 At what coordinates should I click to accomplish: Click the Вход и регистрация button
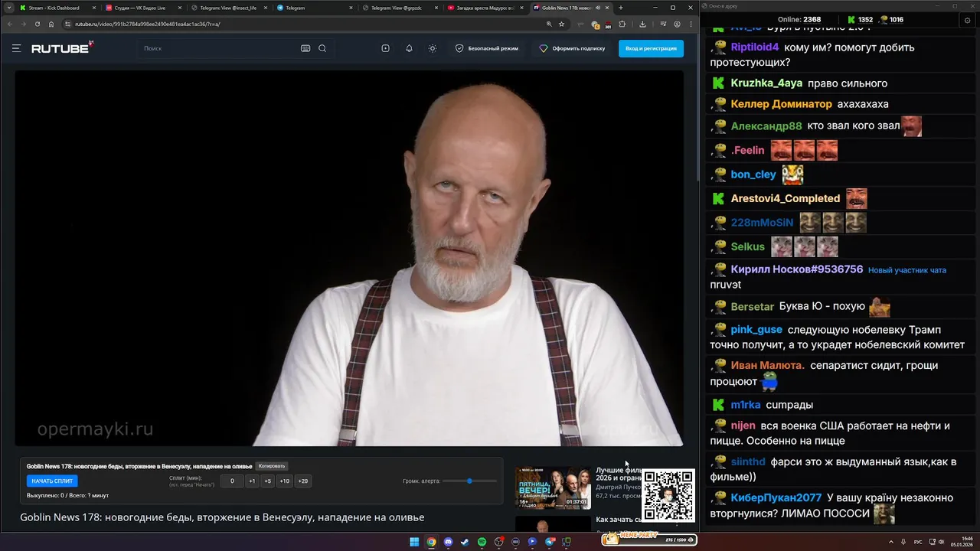coord(651,48)
